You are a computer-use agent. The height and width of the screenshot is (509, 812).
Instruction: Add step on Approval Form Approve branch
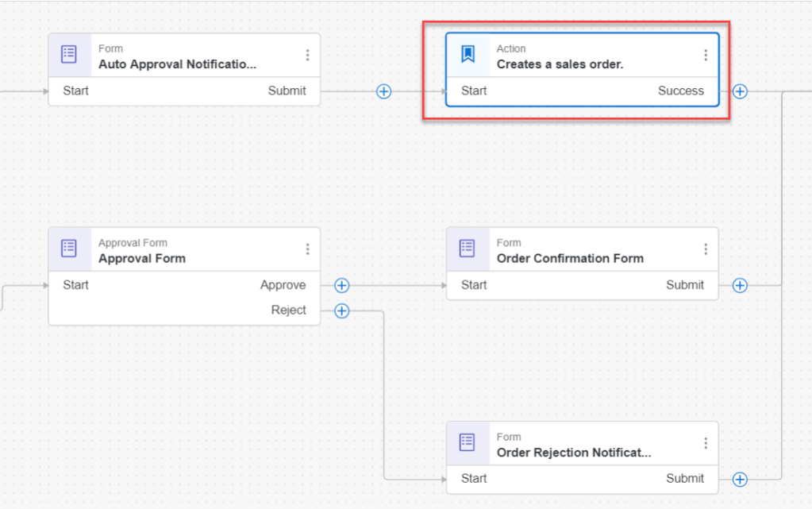(x=342, y=285)
